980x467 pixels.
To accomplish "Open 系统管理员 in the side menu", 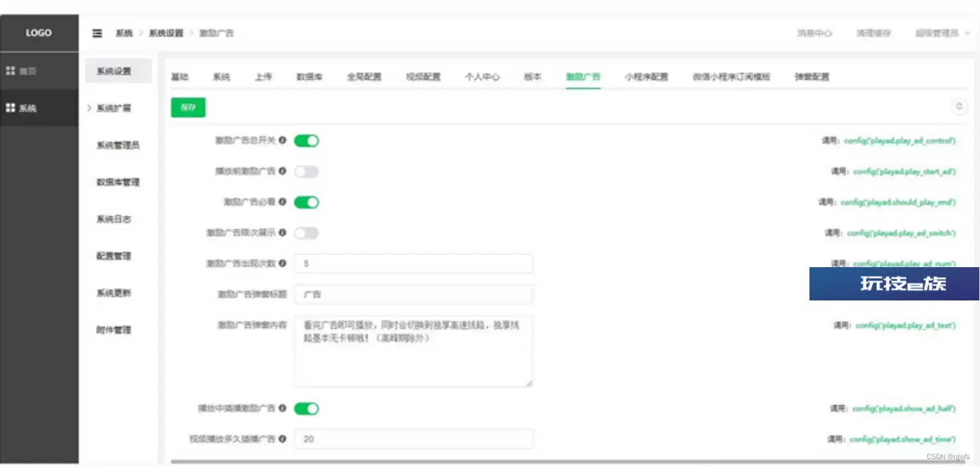I will click(118, 145).
